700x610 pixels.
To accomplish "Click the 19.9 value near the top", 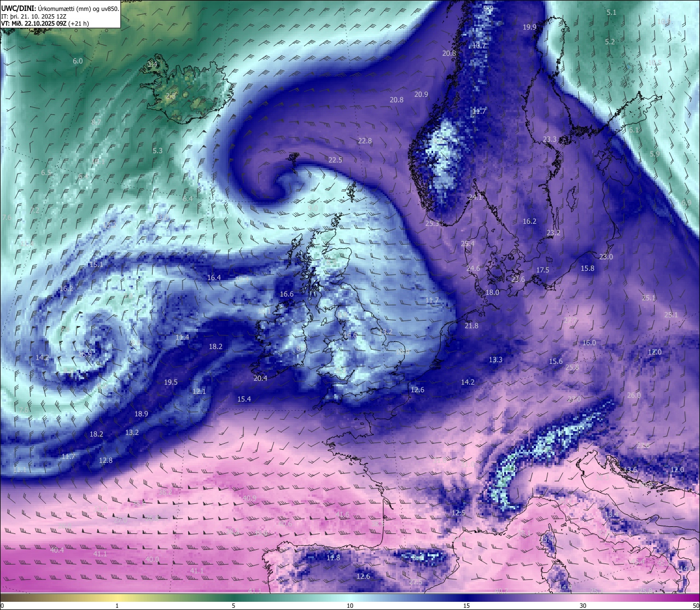I will (529, 27).
